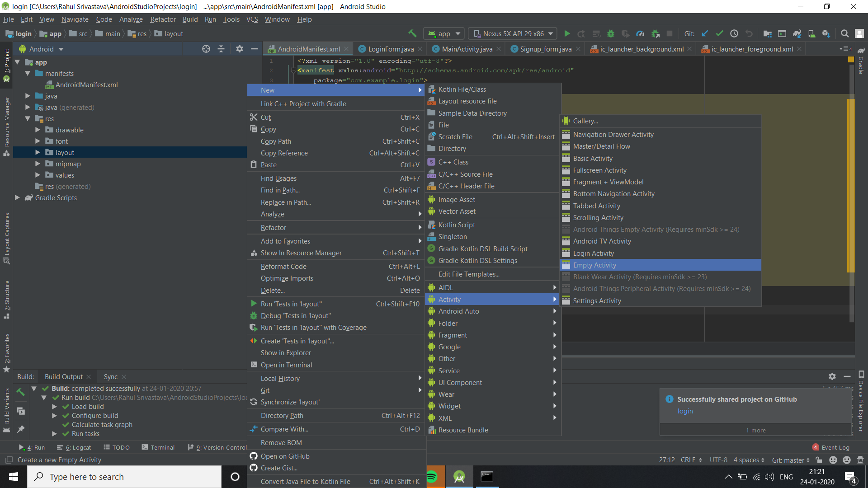Open the Nexus 5X API 29 device dropdown
The width and height of the screenshot is (868, 488).
512,33
